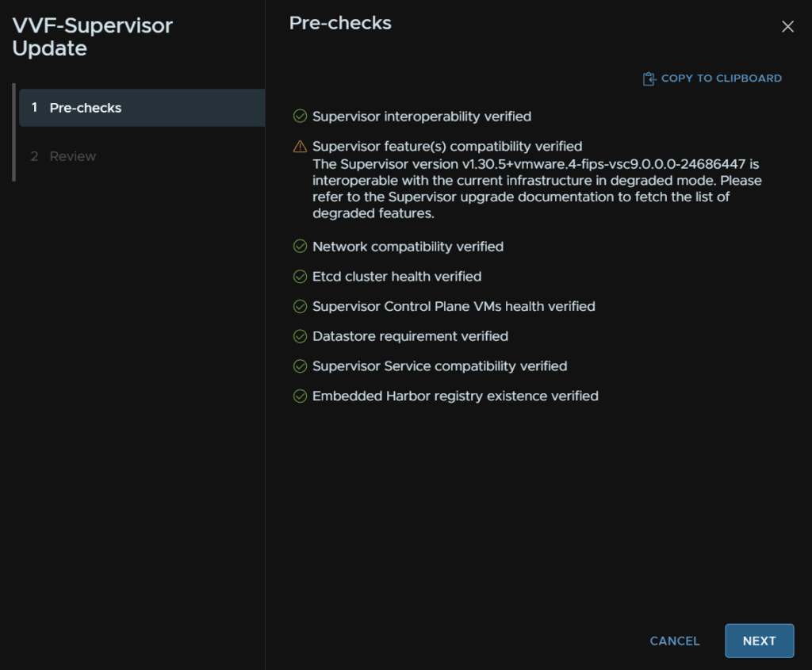The width and height of the screenshot is (812, 670).
Task: Click green check beside Etcd cluster health
Action: click(x=300, y=277)
